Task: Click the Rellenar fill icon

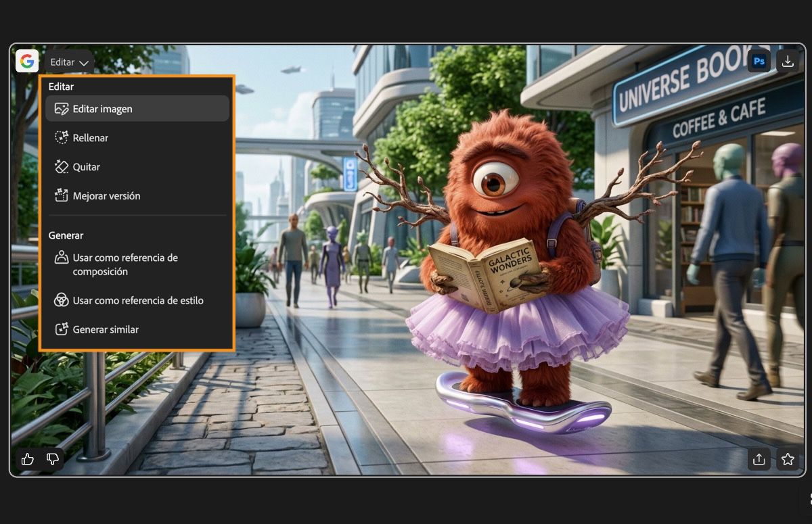Action: click(62, 138)
